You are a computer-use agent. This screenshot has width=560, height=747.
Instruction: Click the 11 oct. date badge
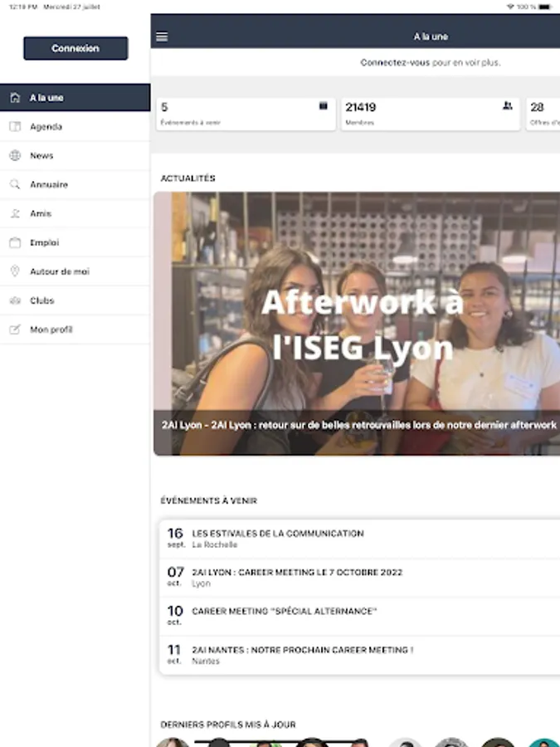174,655
